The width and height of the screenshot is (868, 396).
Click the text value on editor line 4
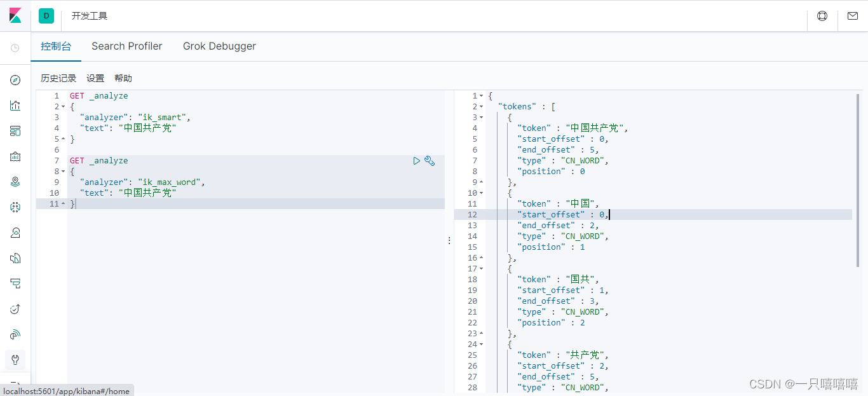[x=147, y=128]
